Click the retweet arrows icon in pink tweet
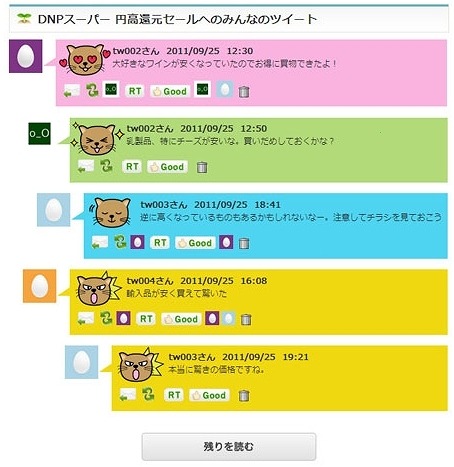 [92, 90]
